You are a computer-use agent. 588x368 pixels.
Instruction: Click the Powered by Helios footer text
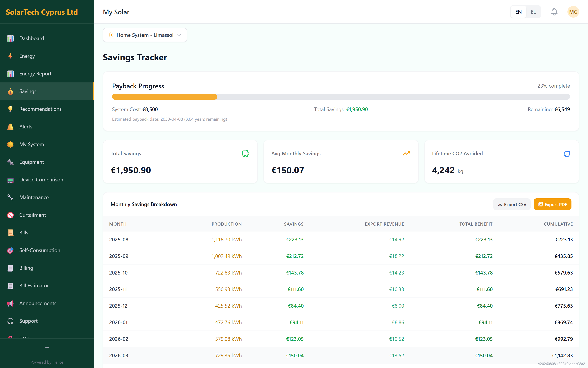pos(47,362)
